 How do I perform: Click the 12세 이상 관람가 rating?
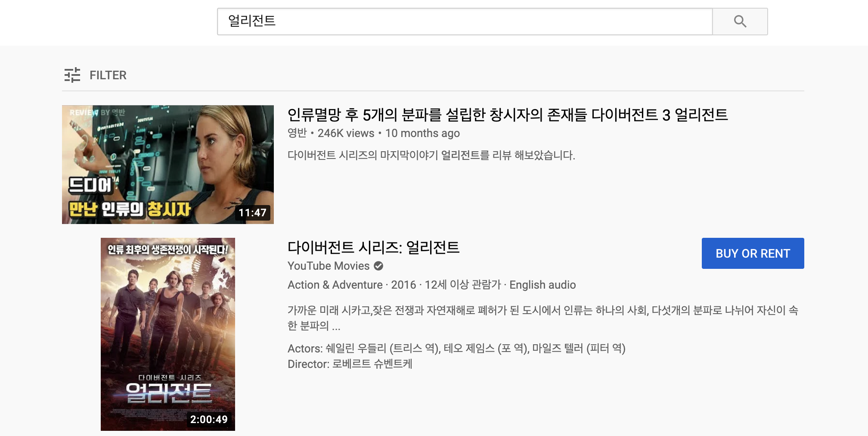pyautogui.click(x=463, y=285)
